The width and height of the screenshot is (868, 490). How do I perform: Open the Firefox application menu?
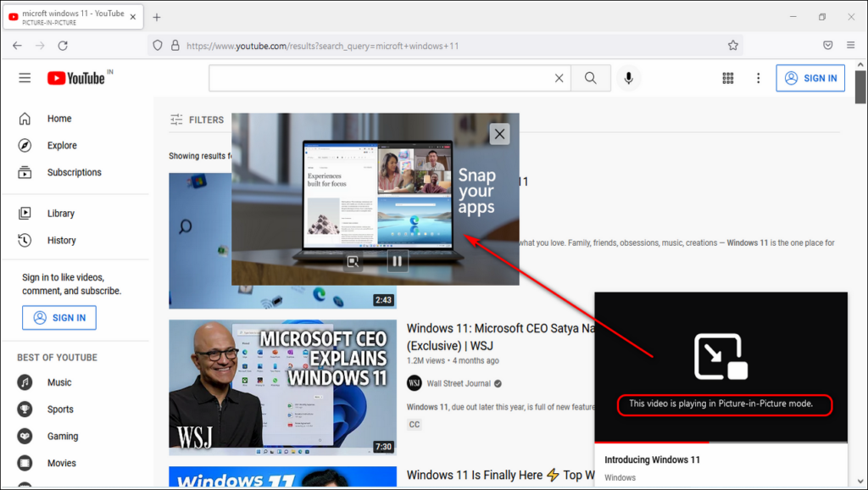pyautogui.click(x=851, y=46)
